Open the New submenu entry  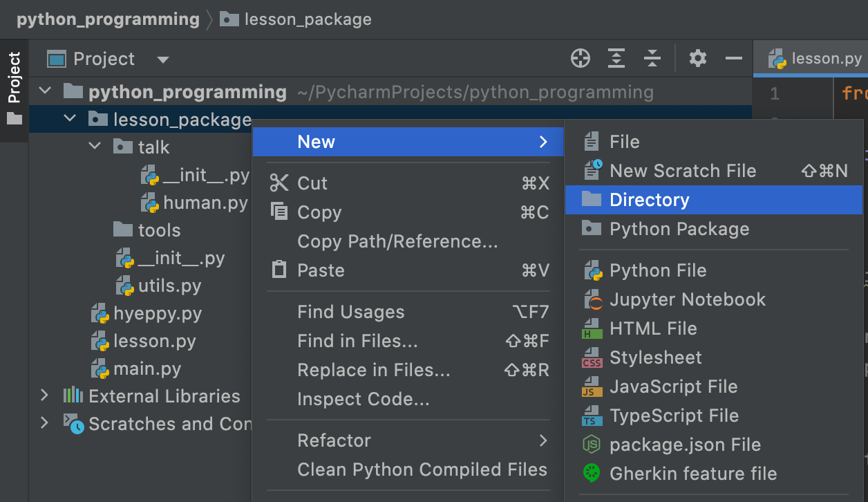point(408,142)
